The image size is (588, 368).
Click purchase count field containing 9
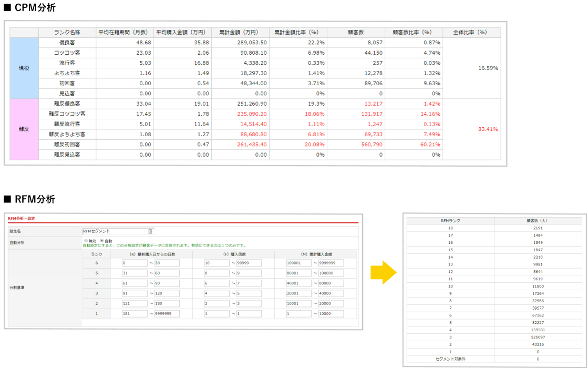tap(249, 273)
